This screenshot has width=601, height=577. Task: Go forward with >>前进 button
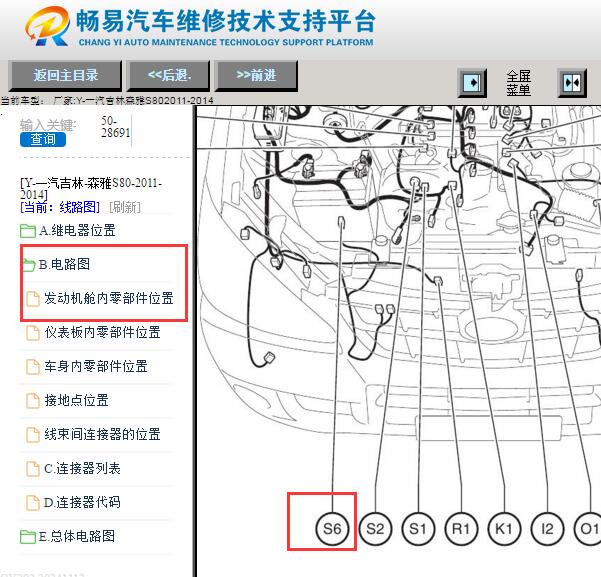256,75
